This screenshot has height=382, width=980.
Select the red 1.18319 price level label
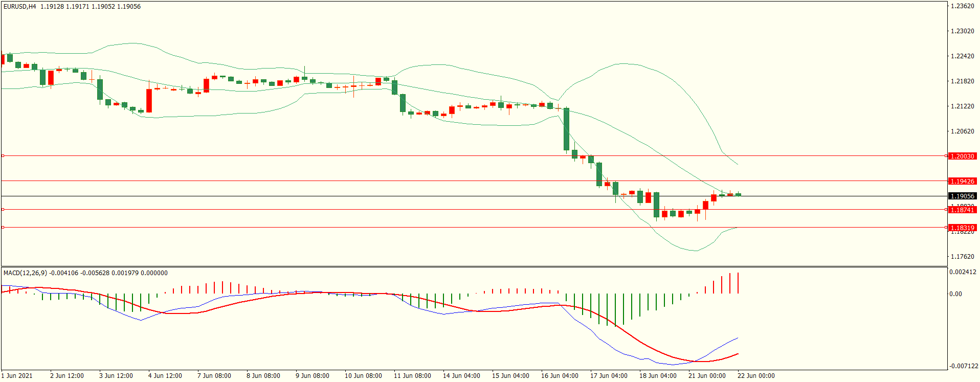[962, 228]
